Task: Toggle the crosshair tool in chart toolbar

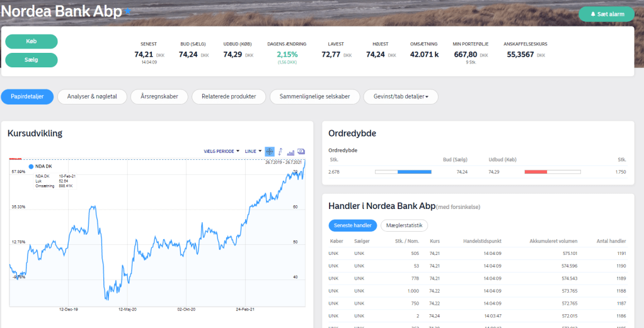Action: click(x=270, y=151)
